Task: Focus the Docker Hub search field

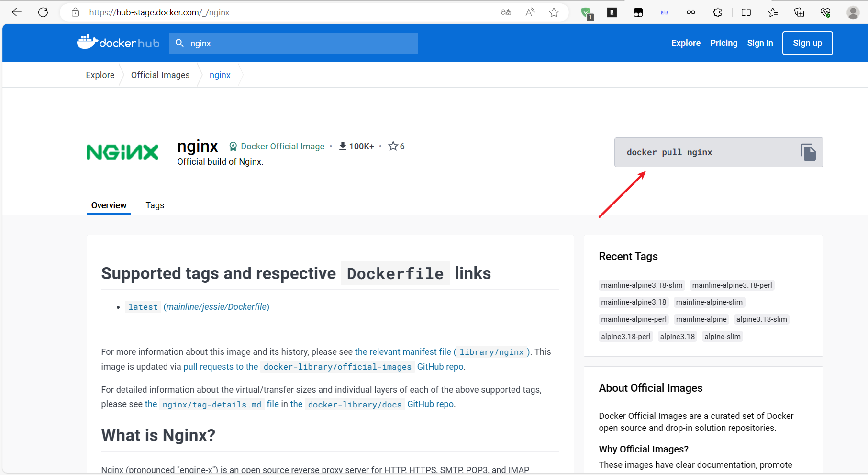Action: [x=293, y=43]
